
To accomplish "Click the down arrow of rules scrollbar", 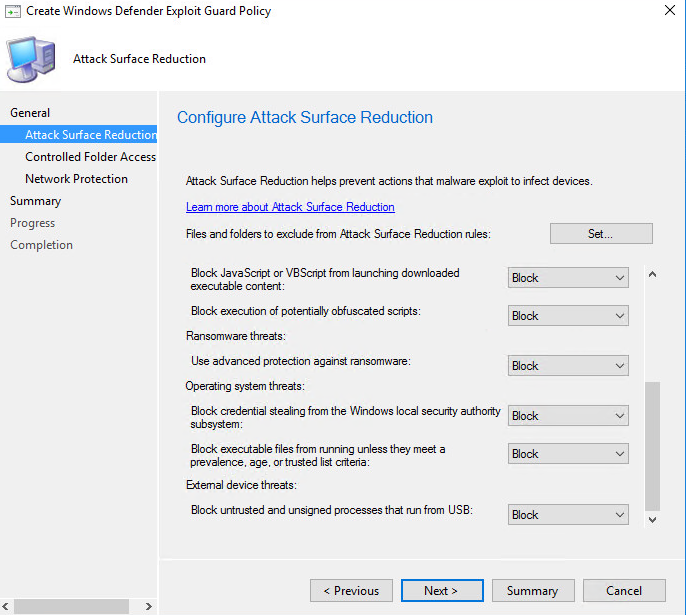I will [x=652, y=519].
